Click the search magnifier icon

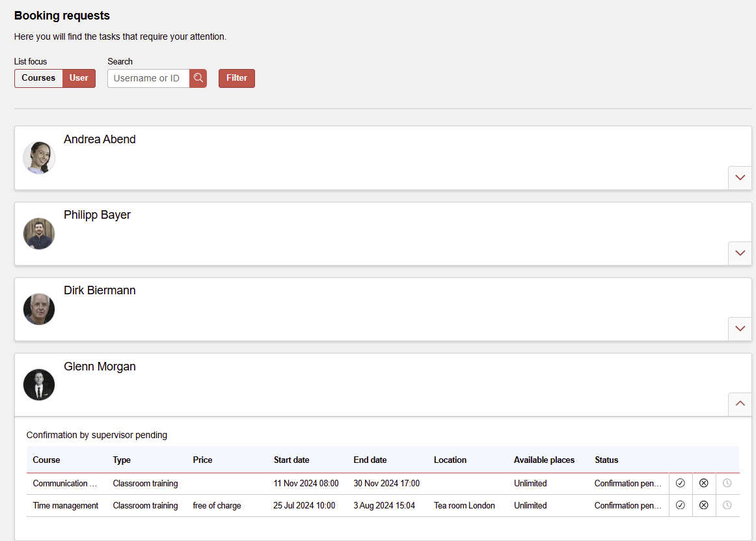(198, 78)
